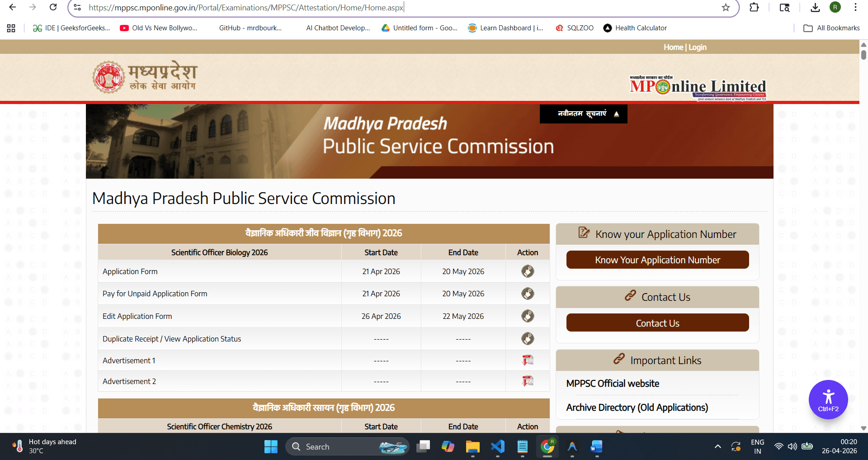This screenshot has height=460, width=868.
Task: Select the Edit Application Form action icon
Action: (x=528, y=316)
